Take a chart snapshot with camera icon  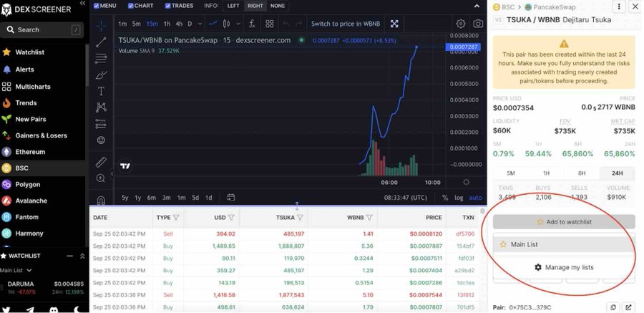[478, 24]
